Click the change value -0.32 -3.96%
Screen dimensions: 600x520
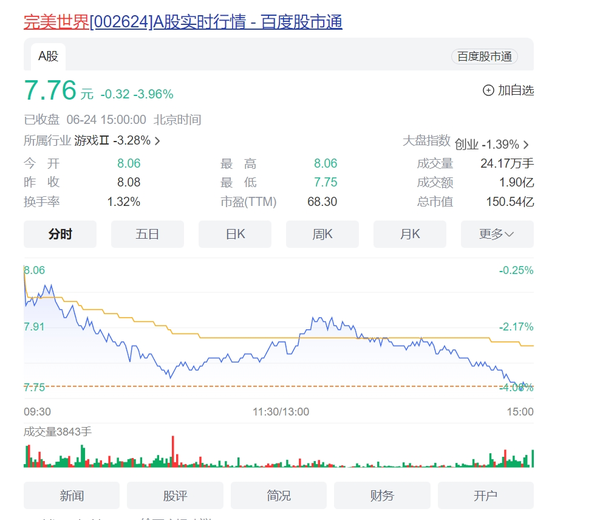pos(137,94)
